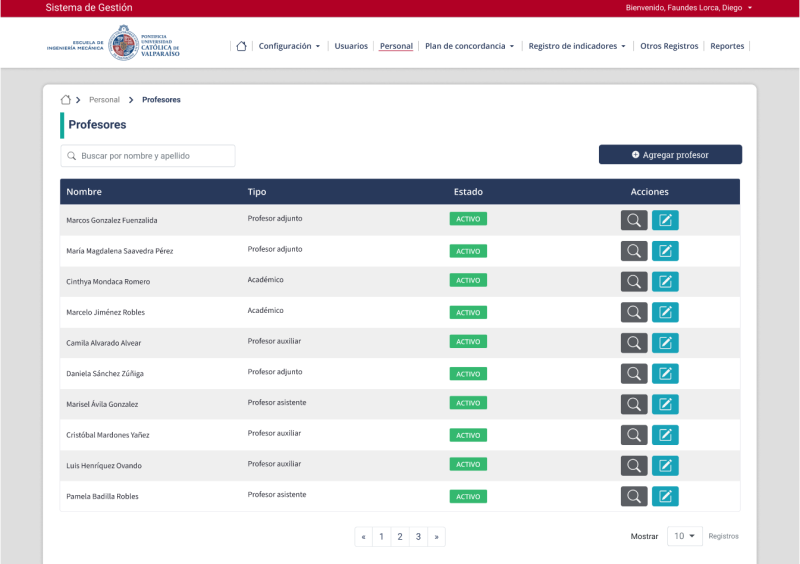Edit María Magdalena Saavedra Pérez record
Screen dimensions: 800x564
click(x=665, y=251)
